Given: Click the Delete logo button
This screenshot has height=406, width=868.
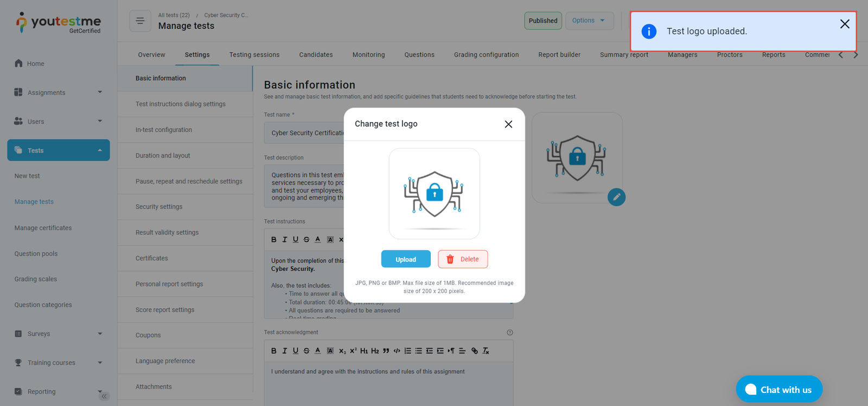Looking at the screenshot, I should click(463, 259).
